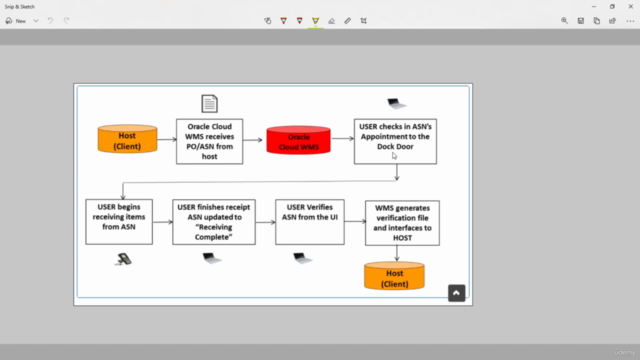Select the Eraser tool

(x=331, y=21)
